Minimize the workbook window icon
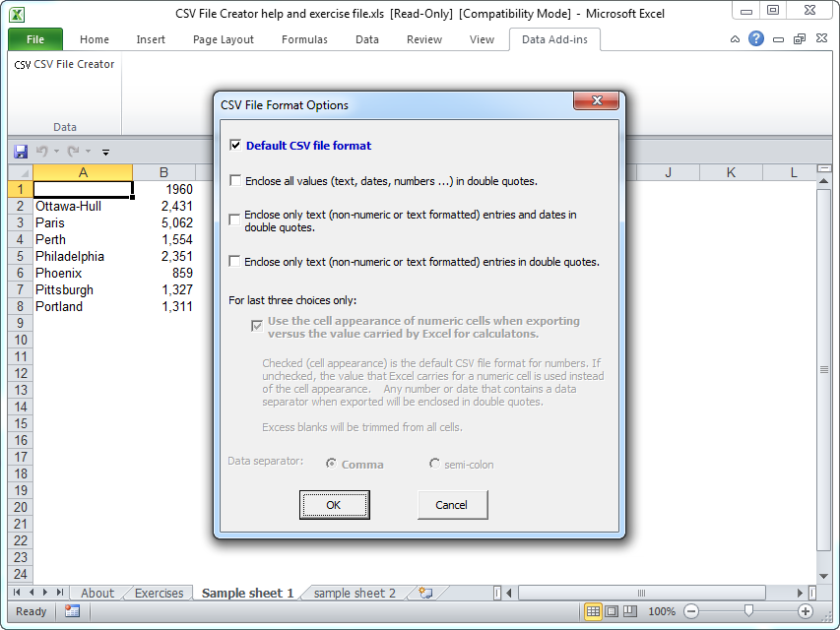The image size is (840, 630). (x=778, y=39)
